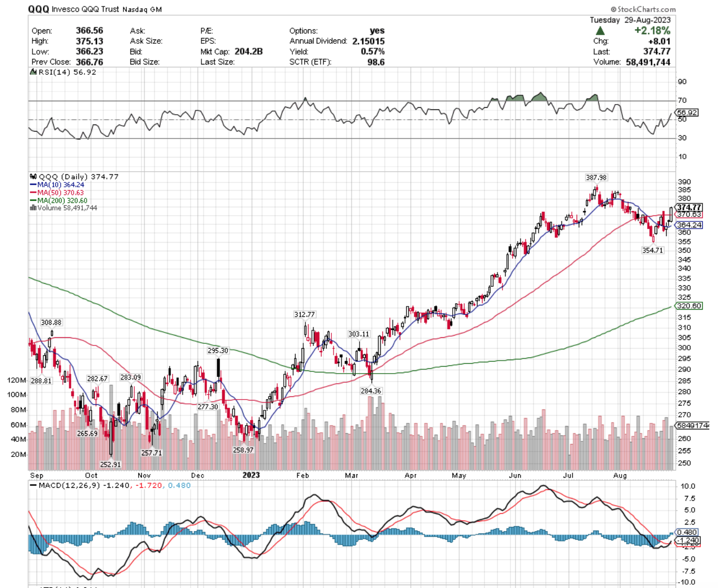This screenshot has height=588, width=718.
Task: Click the Options value yes
Action: click(377, 31)
